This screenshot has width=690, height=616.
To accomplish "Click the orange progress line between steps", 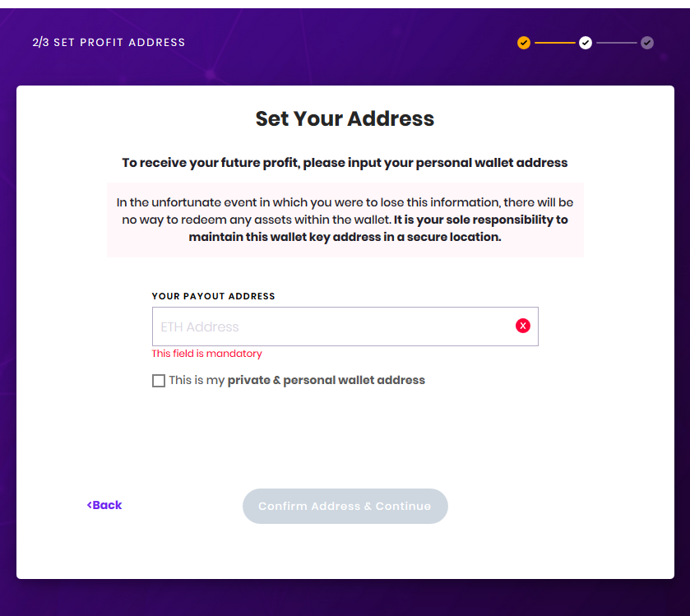I will click(x=554, y=43).
